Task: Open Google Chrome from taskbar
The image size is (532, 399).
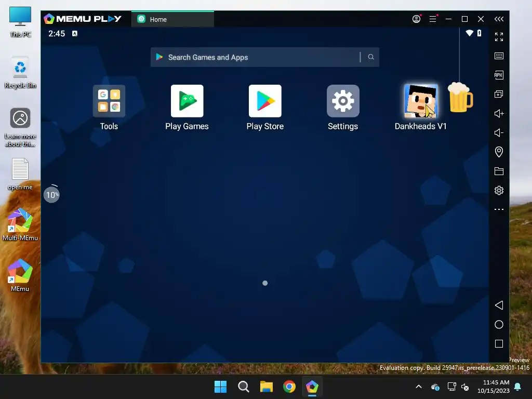Action: tap(289, 387)
